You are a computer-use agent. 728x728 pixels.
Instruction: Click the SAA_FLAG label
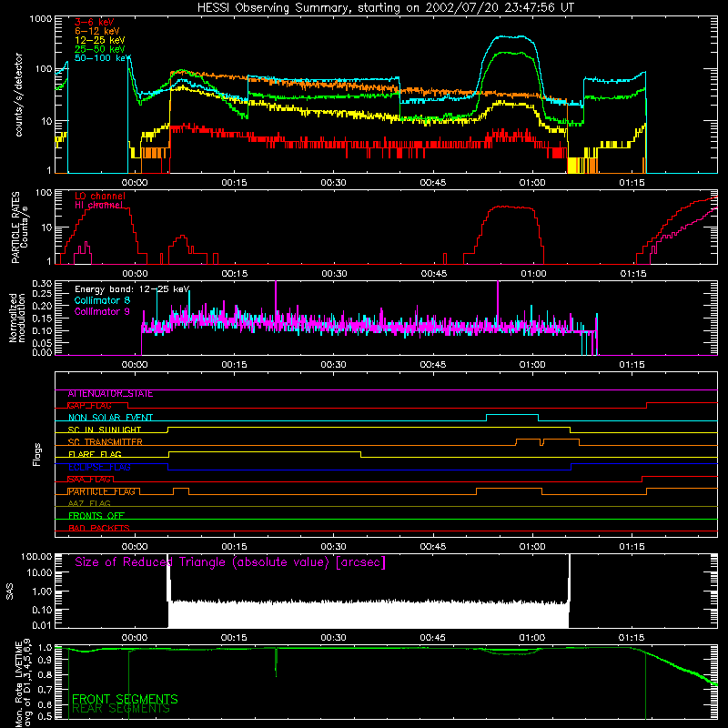pyautogui.click(x=89, y=480)
